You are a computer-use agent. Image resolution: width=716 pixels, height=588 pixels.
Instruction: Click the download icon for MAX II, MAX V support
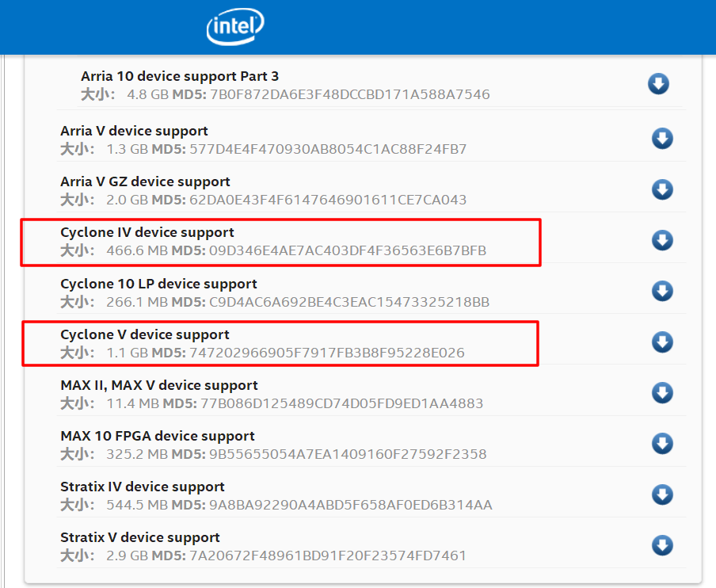(x=662, y=392)
